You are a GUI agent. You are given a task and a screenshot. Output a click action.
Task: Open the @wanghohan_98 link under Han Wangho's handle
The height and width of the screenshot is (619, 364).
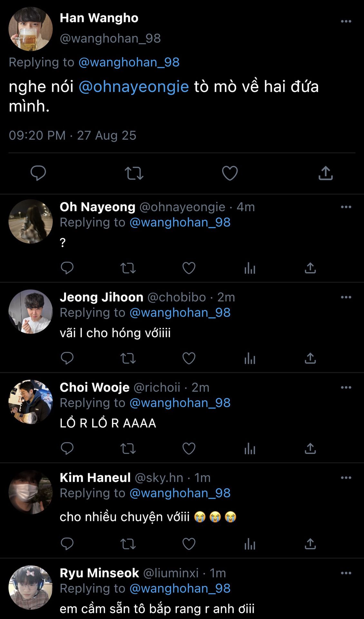(x=129, y=62)
